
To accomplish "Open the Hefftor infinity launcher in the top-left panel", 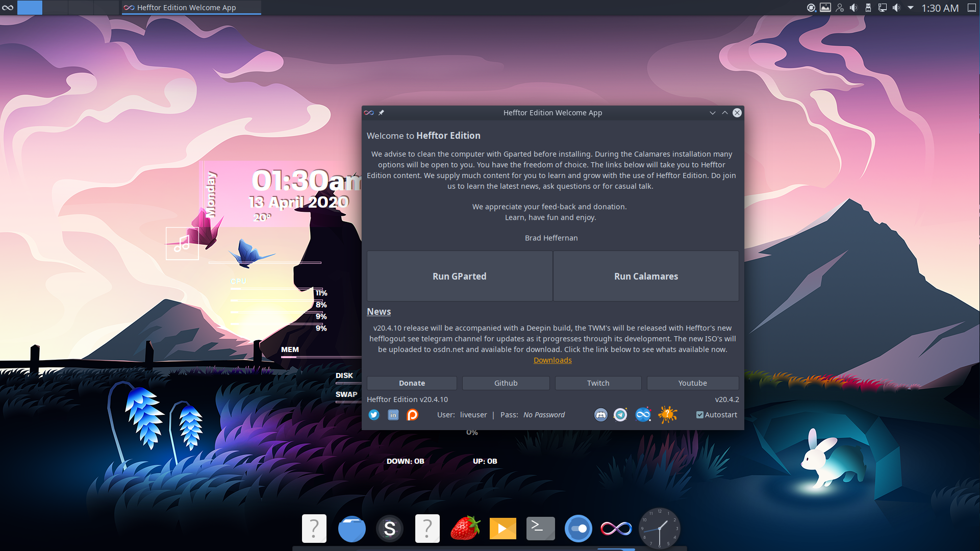I will (x=8, y=8).
